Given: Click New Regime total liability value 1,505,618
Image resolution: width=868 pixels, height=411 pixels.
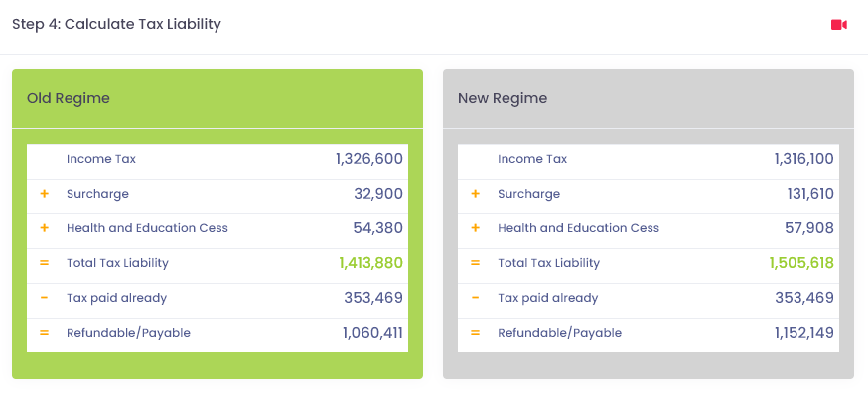Looking at the screenshot, I should coord(801,263).
